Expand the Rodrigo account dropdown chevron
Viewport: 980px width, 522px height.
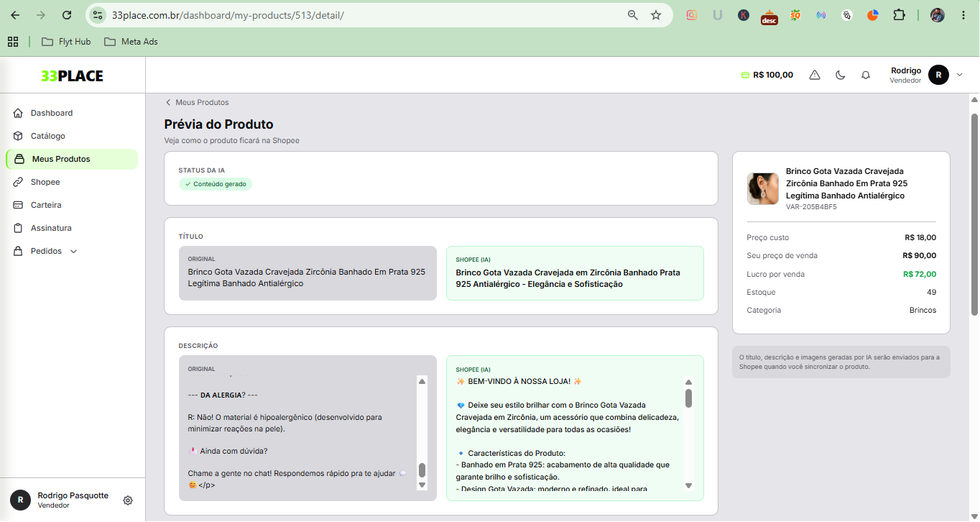coord(959,75)
